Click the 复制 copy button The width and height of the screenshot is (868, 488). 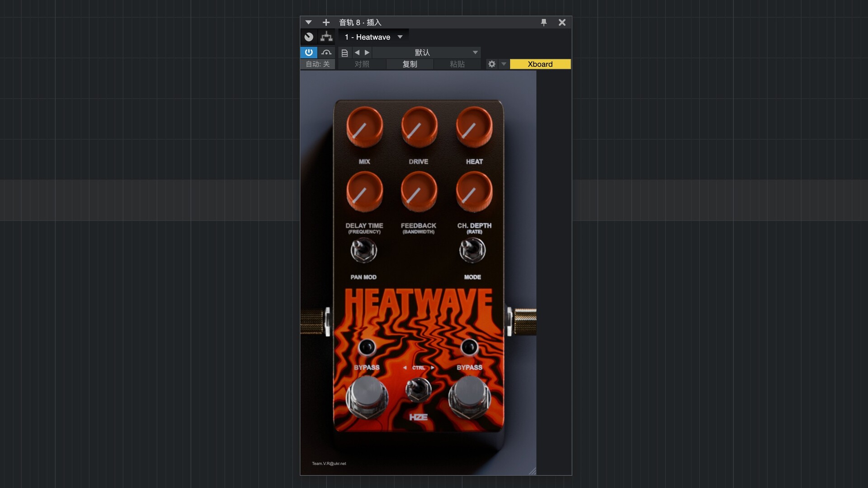coord(410,64)
